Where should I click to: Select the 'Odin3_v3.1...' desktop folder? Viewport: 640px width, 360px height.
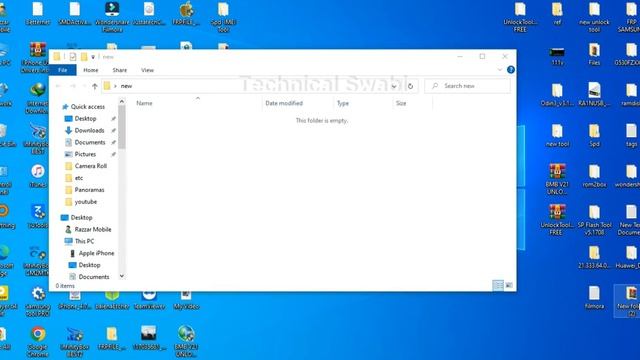click(x=557, y=95)
